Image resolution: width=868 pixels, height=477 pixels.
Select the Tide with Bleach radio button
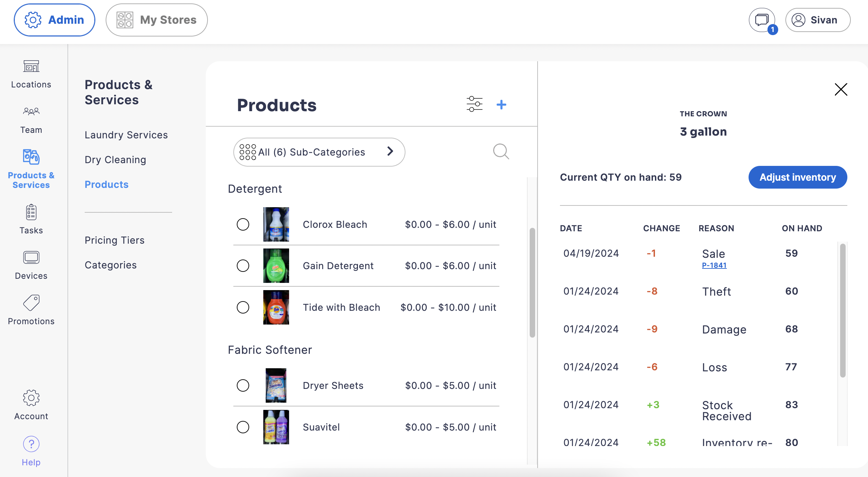point(243,307)
